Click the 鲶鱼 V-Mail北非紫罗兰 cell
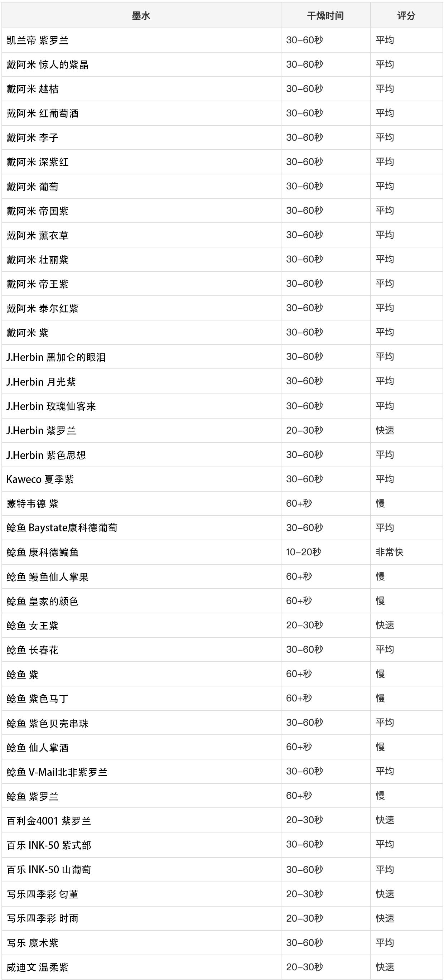The height and width of the screenshot is (980, 444). [57, 772]
